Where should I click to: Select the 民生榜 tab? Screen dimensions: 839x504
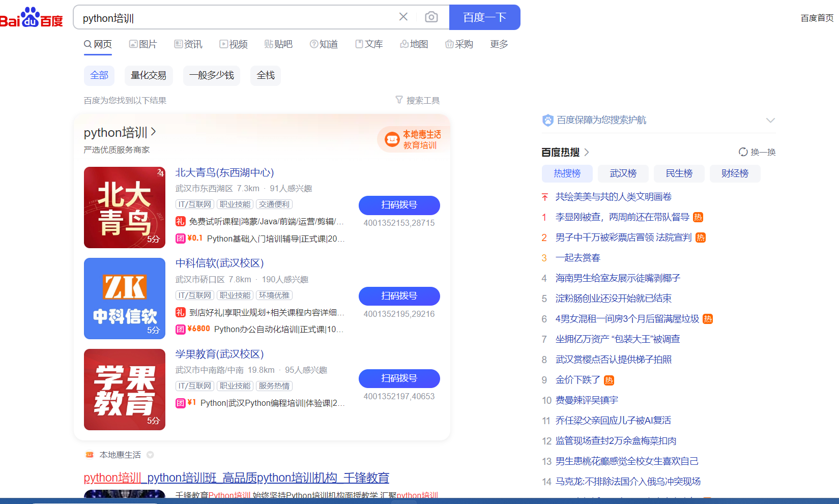point(679,173)
